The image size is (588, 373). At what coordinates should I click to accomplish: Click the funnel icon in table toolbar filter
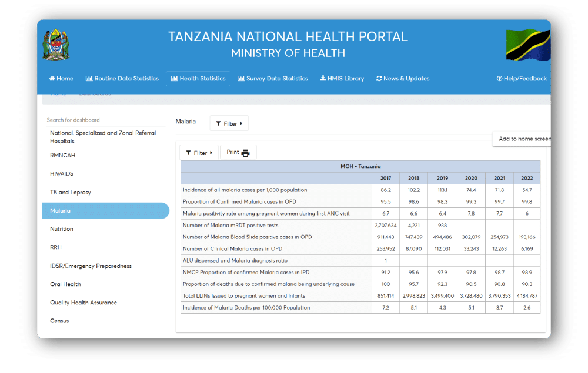point(188,153)
